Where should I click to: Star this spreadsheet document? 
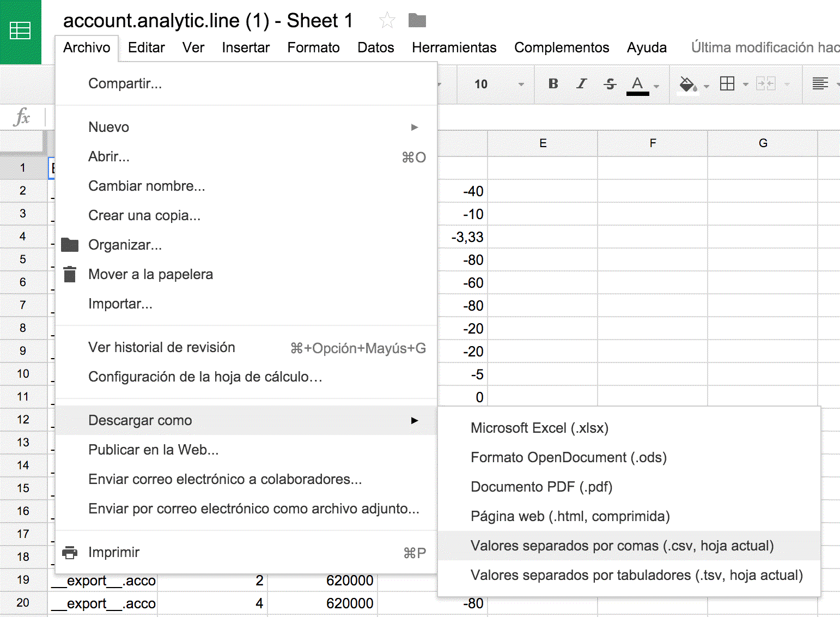[x=387, y=21]
